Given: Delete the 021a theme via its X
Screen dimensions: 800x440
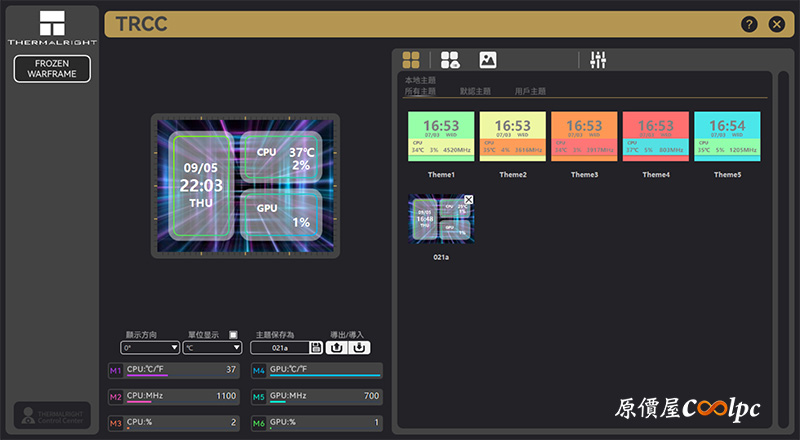Looking at the screenshot, I should pos(469,200).
